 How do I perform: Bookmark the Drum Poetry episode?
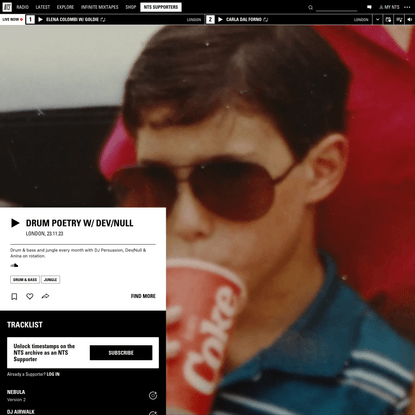tap(14, 296)
